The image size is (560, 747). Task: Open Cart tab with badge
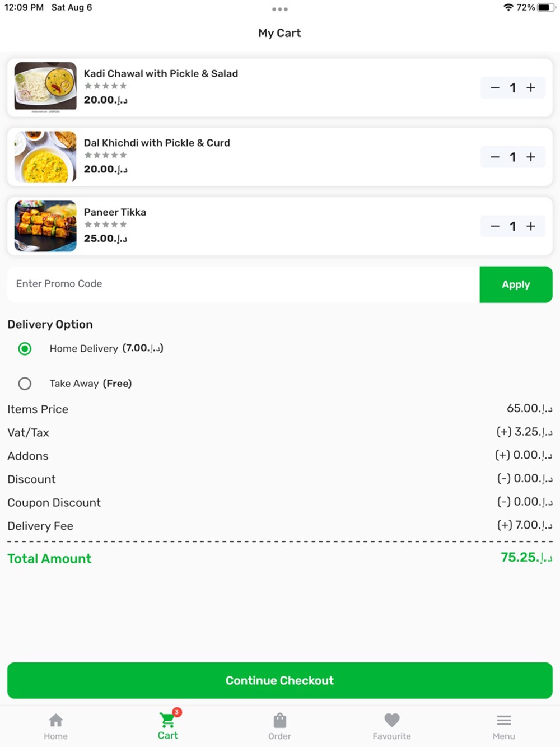(x=168, y=725)
